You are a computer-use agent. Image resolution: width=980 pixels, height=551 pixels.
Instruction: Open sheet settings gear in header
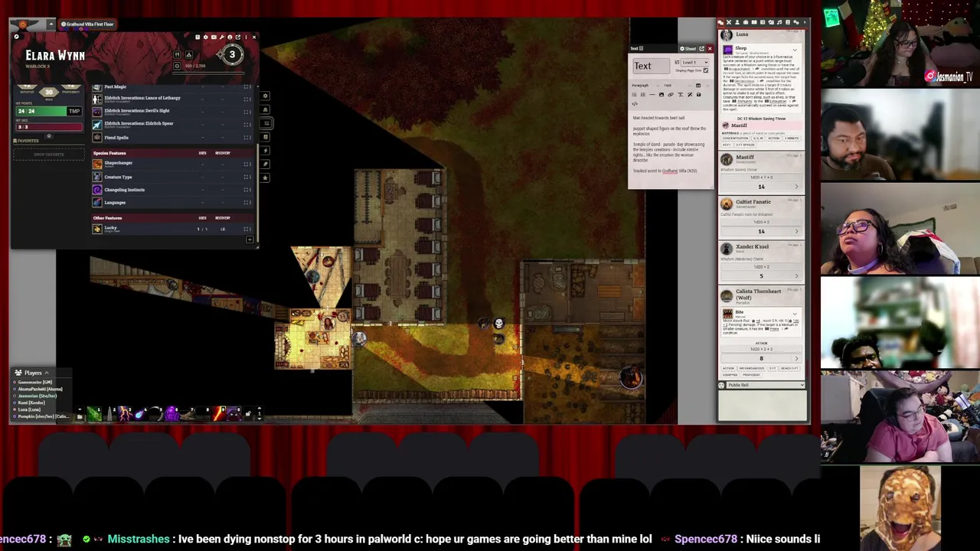coord(205,37)
